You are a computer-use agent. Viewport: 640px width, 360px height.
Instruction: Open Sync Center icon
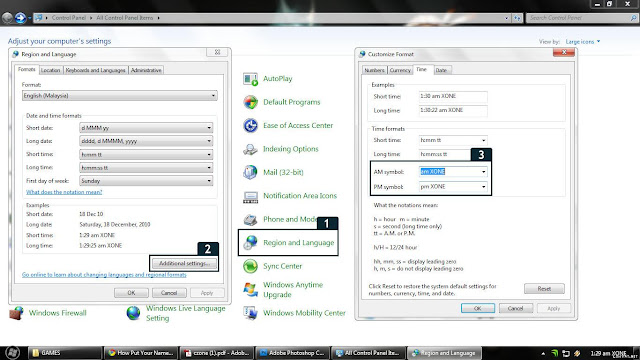pyautogui.click(x=250, y=266)
